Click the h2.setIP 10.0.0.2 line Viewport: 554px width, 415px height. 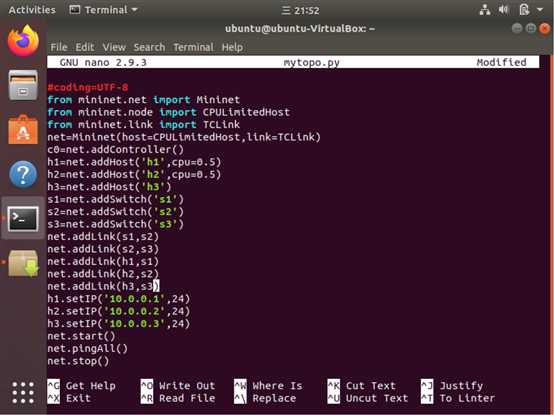point(119,312)
